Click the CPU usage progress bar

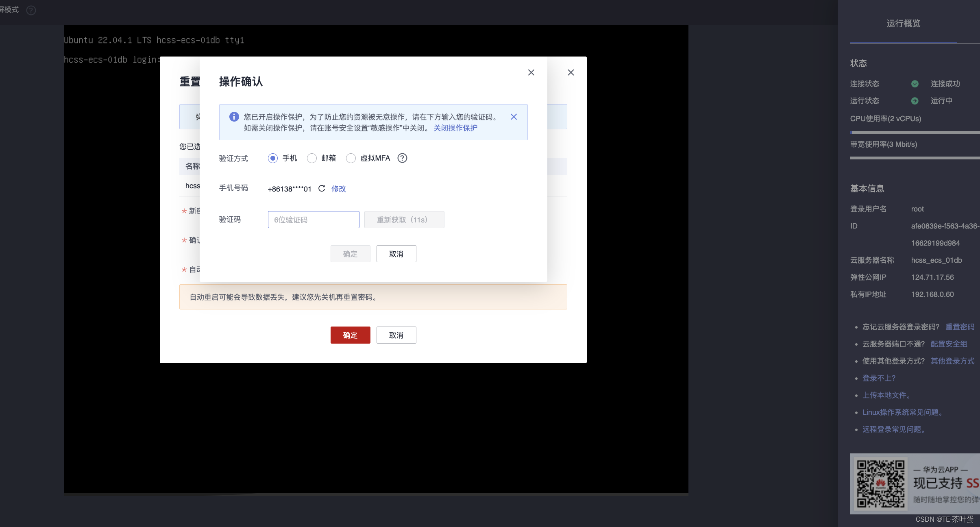tap(915, 132)
